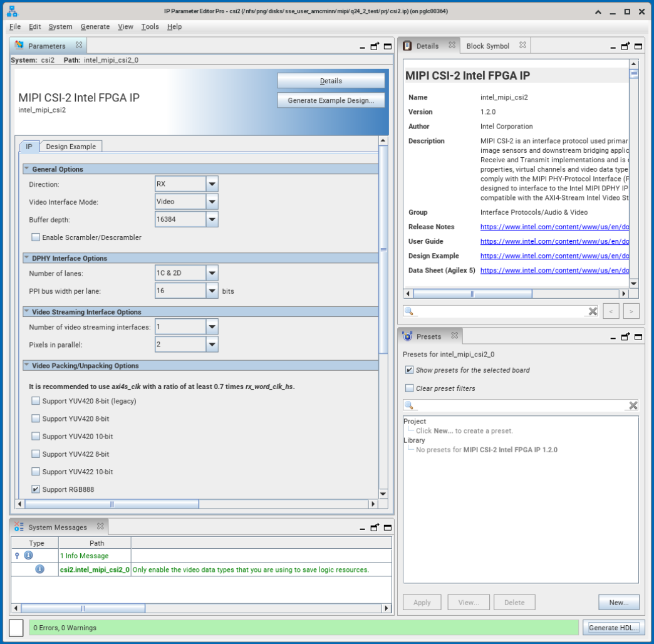This screenshot has width=654, height=644.
Task: Click the Parameters horizontal scrollbar
Action: point(112,504)
